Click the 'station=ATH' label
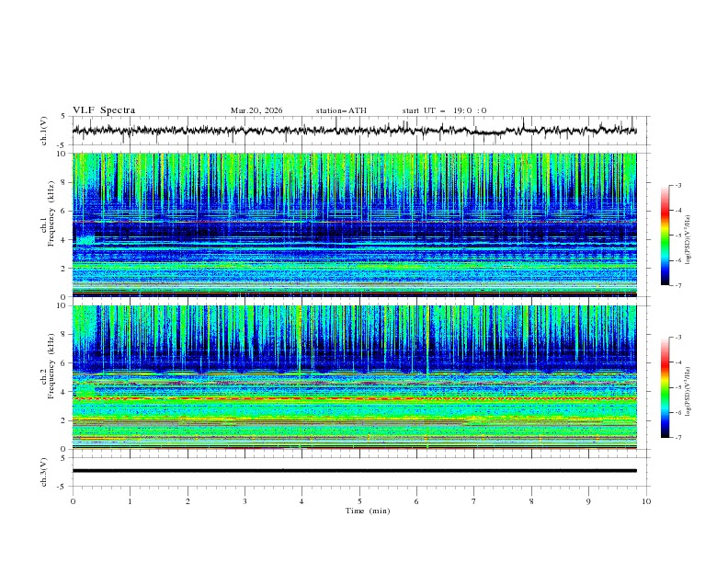728x563 pixels. (x=341, y=110)
